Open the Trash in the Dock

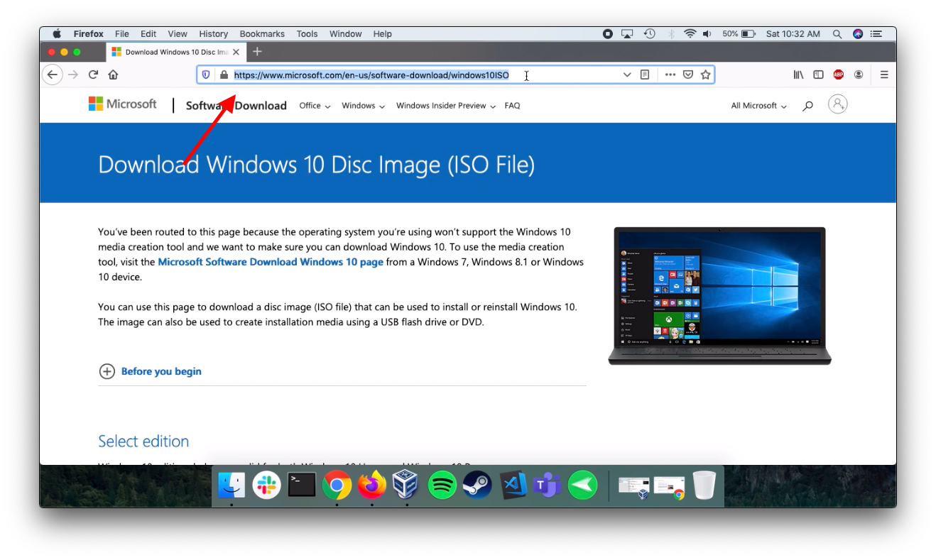[x=704, y=485]
